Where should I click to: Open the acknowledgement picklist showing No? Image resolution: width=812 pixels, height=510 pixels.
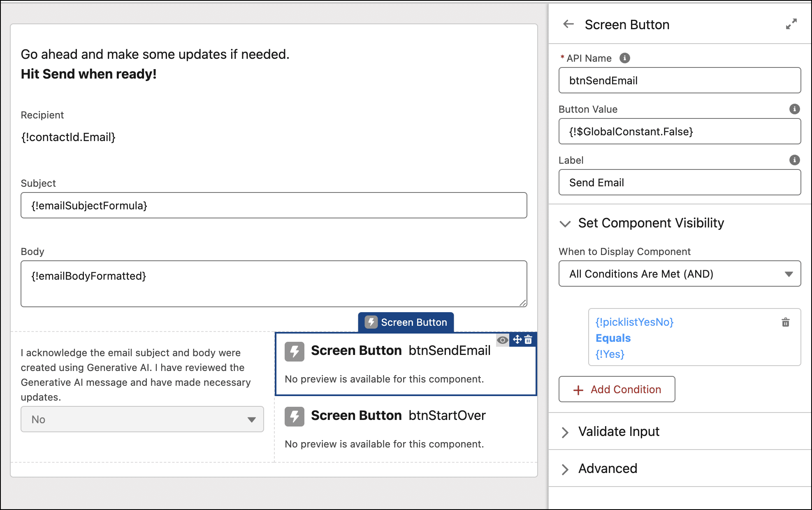point(142,419)
